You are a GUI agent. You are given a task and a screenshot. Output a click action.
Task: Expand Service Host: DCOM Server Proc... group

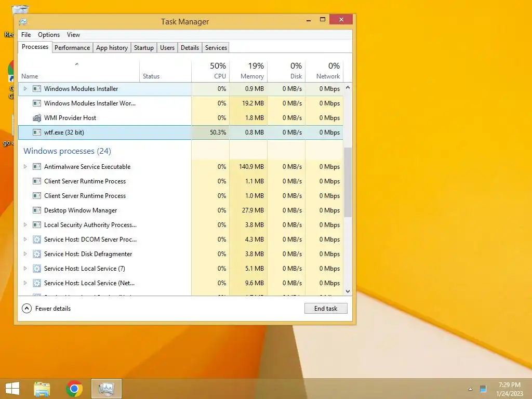coord(25,240)
